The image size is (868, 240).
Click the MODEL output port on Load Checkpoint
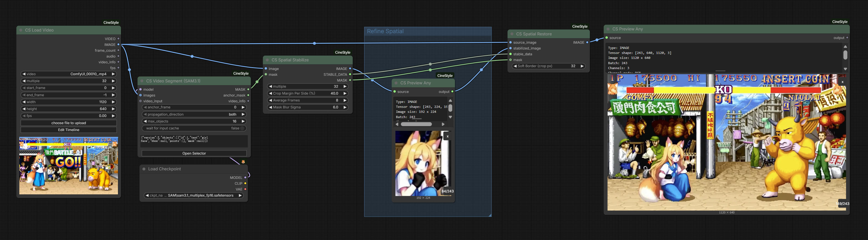245,177
